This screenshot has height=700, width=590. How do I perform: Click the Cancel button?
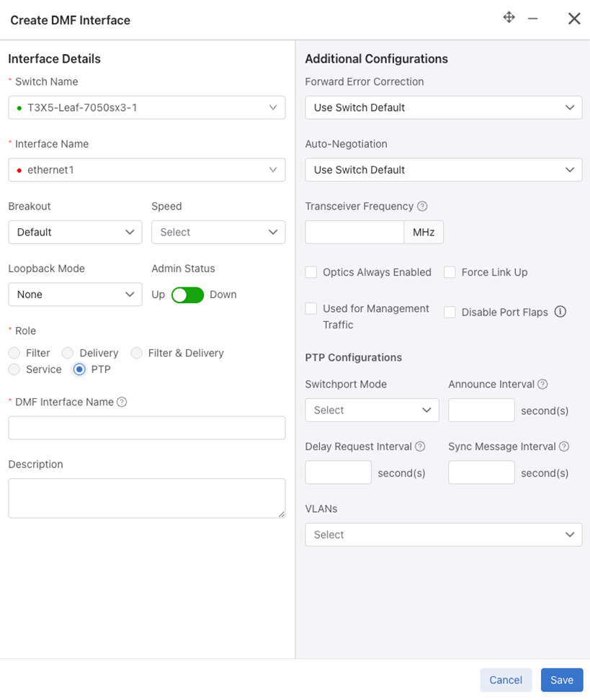coord(506,680)
